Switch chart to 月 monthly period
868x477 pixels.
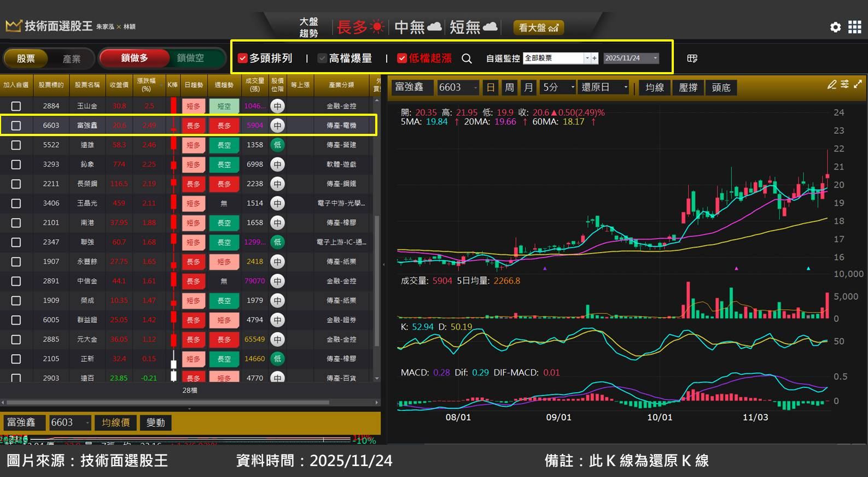pos(528,87)
